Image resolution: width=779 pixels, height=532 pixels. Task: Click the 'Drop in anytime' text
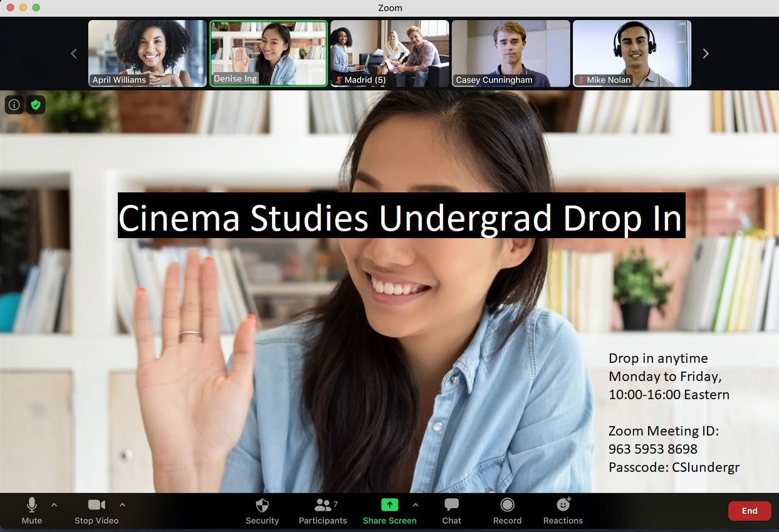(658, 358)
